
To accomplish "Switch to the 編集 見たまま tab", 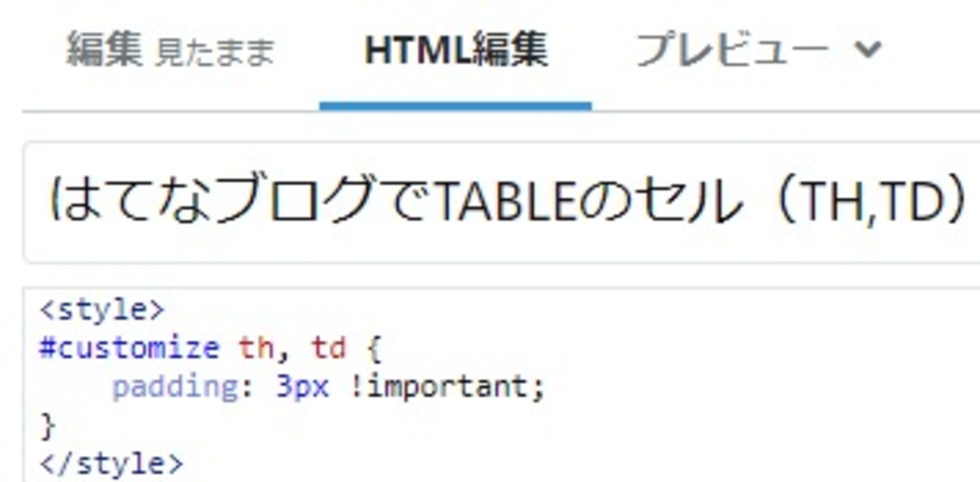I will [170, 51].
